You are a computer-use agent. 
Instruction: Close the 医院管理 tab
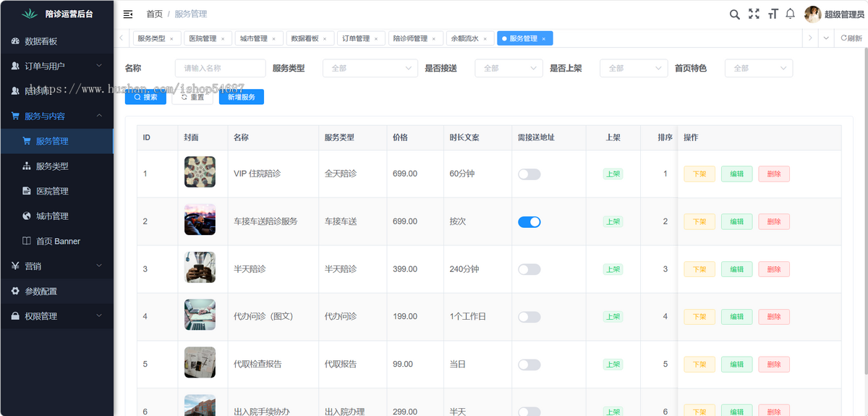click(x=223, y=39)
